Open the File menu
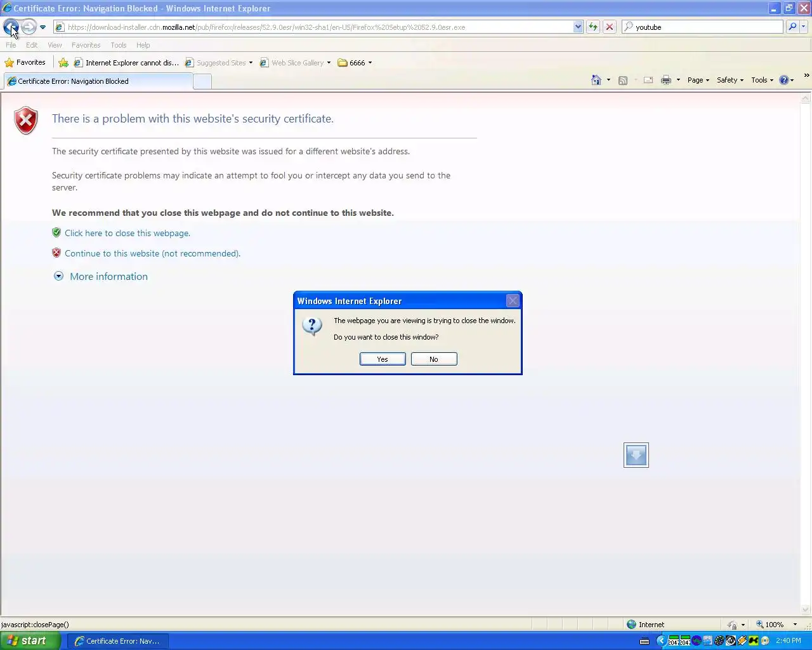Screen dimensions: 812x650 pos(11,45)
